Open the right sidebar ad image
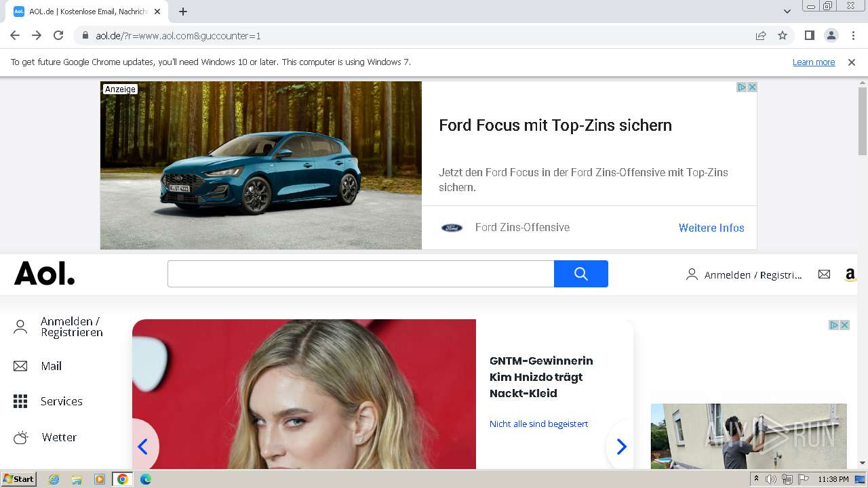The image size is (868, 488). [x=749, y=436]
